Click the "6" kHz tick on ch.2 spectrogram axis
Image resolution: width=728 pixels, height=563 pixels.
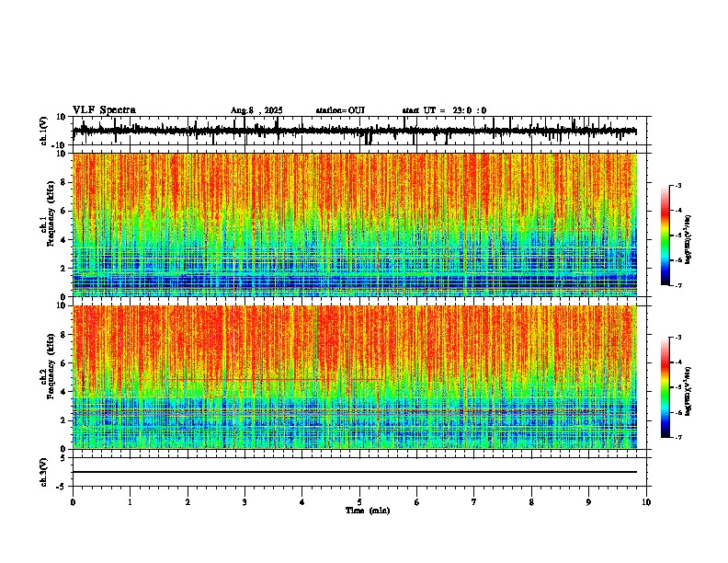63,362
